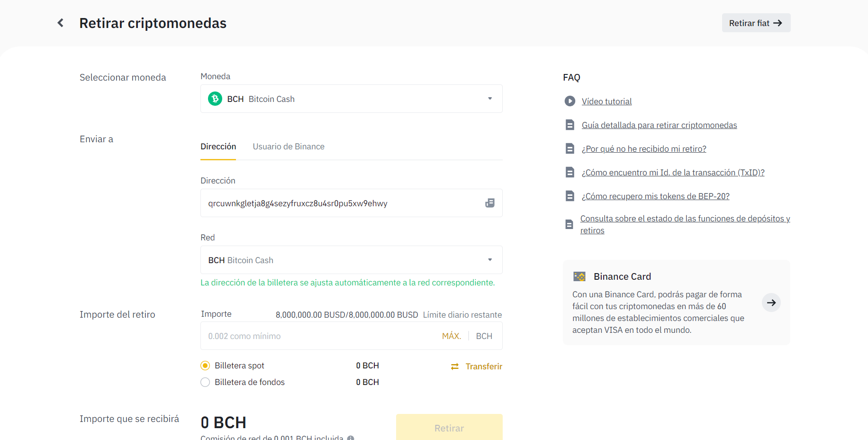The height and width of the screenshot is (440, 868).
Task: Select Billetera de fondos radio button
Action: pyautogui.click(x=205, y=382)
